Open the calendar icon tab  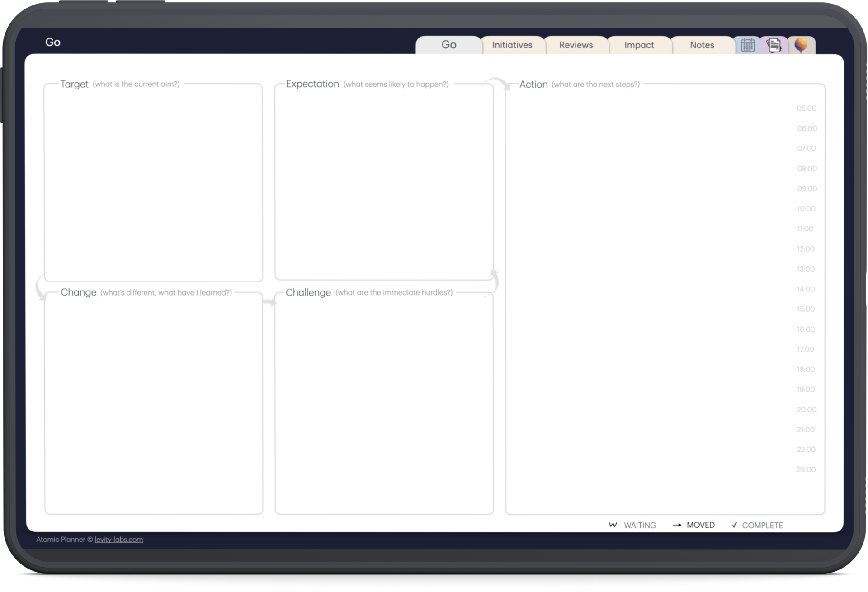click(x=747, y=45)
